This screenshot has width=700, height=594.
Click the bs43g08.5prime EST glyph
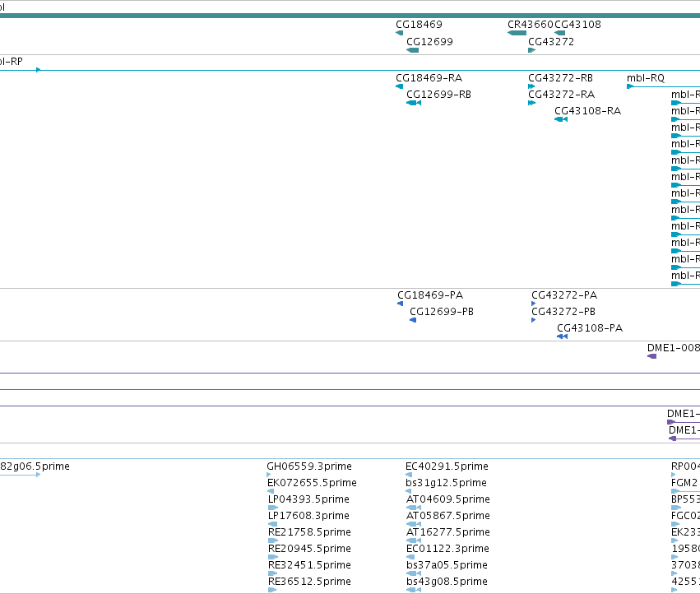[414, 590]
